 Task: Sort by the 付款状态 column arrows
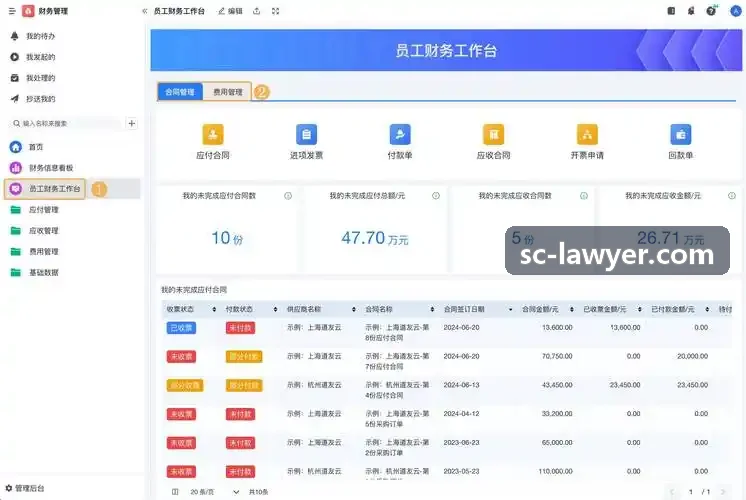point(275,309)
